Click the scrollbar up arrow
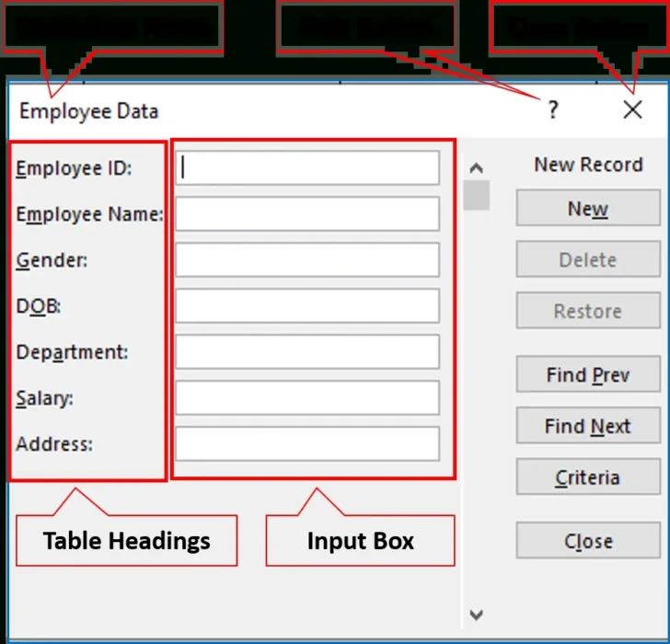The width and height of the screenshot is (670, 644). click(x=477, y=167)
